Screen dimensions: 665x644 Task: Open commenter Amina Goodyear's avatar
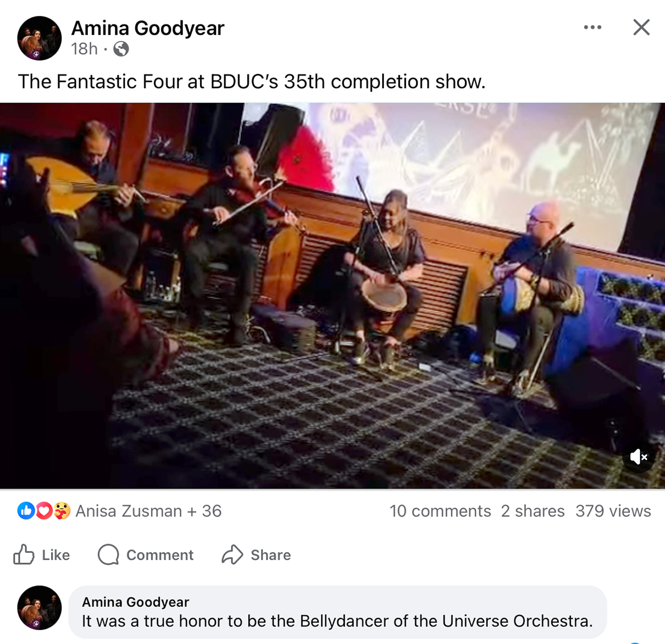(x=39, y=608)
